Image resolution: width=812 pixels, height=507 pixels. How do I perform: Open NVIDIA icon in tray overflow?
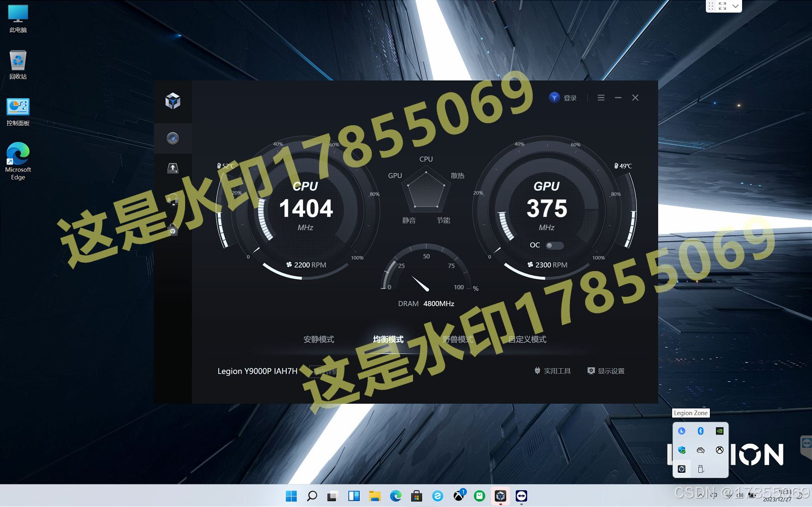pyautogui.click(x=719, y=431)
